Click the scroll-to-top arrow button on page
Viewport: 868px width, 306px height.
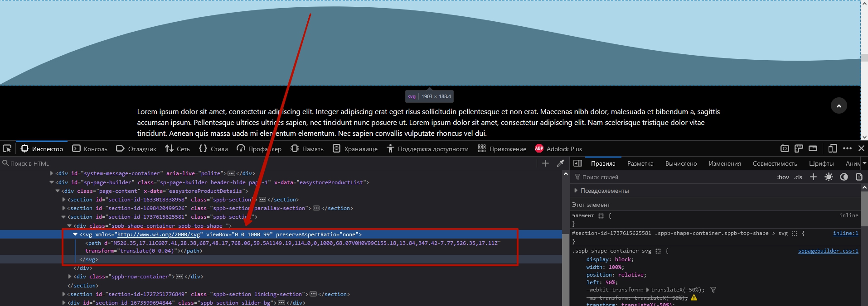[x=839, y=106]
